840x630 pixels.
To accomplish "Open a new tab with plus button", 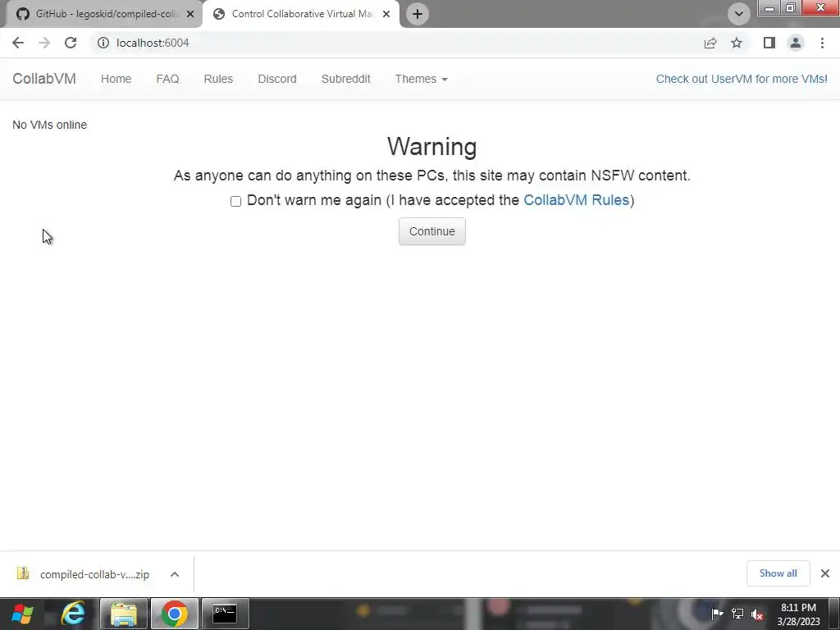I will pos(418,14).
